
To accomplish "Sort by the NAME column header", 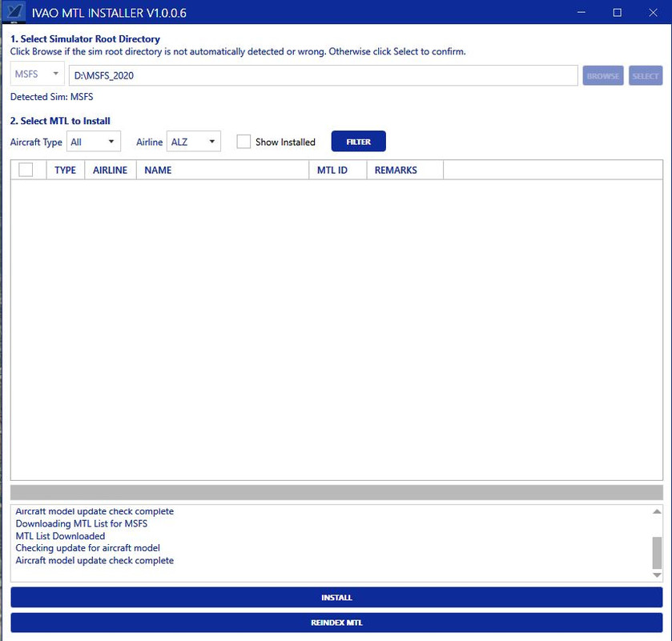I will tap(223, 170).
